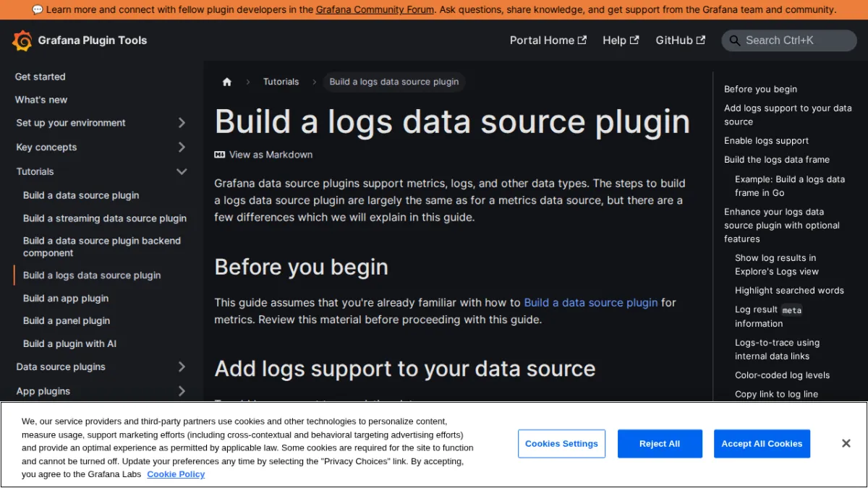This screenshot has height=488, width=868.
Task: Jump to Before you begin in contents
Action: click(760, 89)
